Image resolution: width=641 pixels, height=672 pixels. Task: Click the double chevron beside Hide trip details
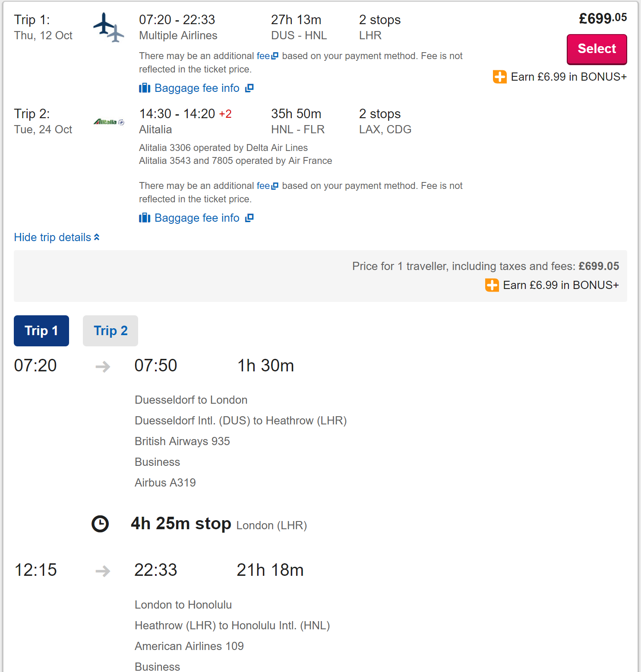click(97, 237)
